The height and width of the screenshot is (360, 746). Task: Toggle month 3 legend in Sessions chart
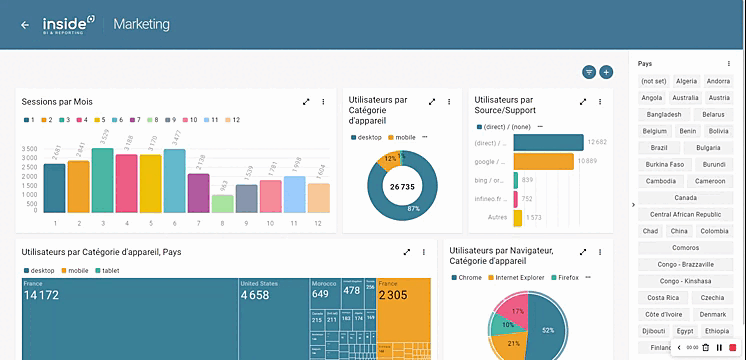click(65, 120)
